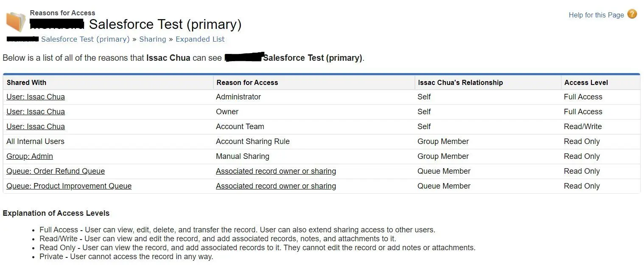
Task: Open the Help for this Page link
Action: (596, 15)
